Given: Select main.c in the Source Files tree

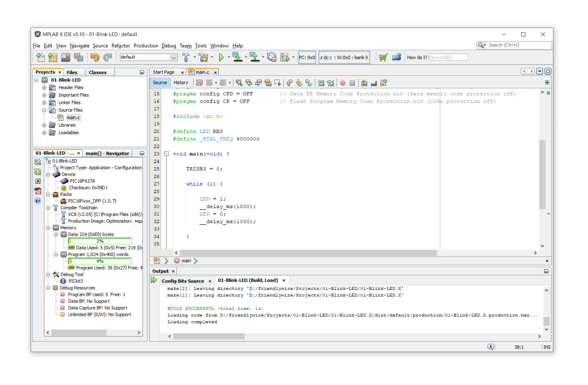Looking at the screenshot, I should [73, 118].
